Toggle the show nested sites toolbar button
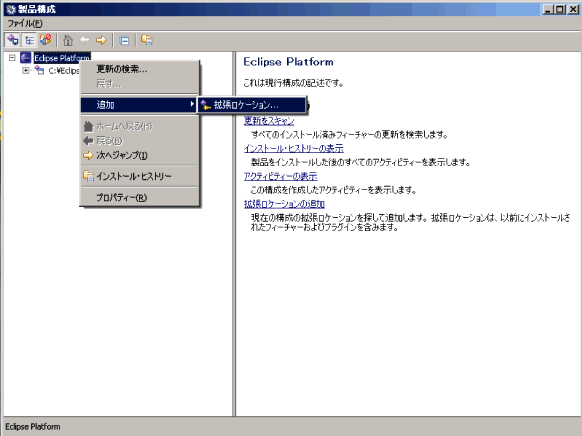 click(13, 40)
